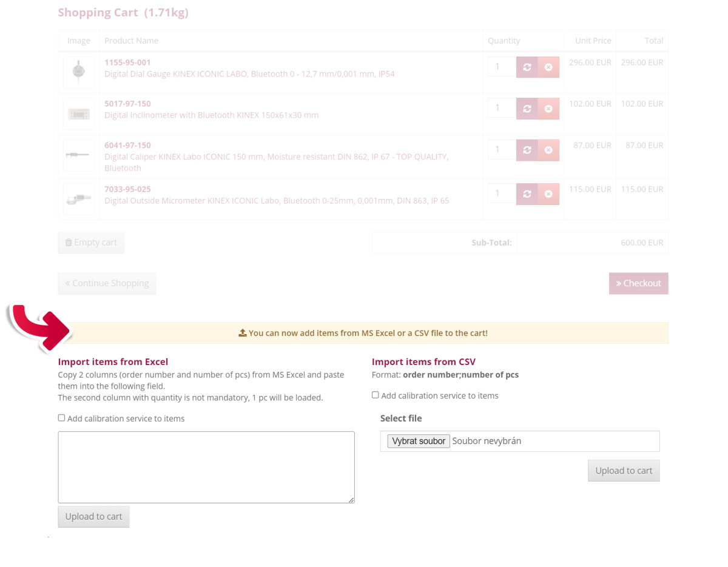Open the Digital Caliper product thumbnail

[x=78, y=155]
